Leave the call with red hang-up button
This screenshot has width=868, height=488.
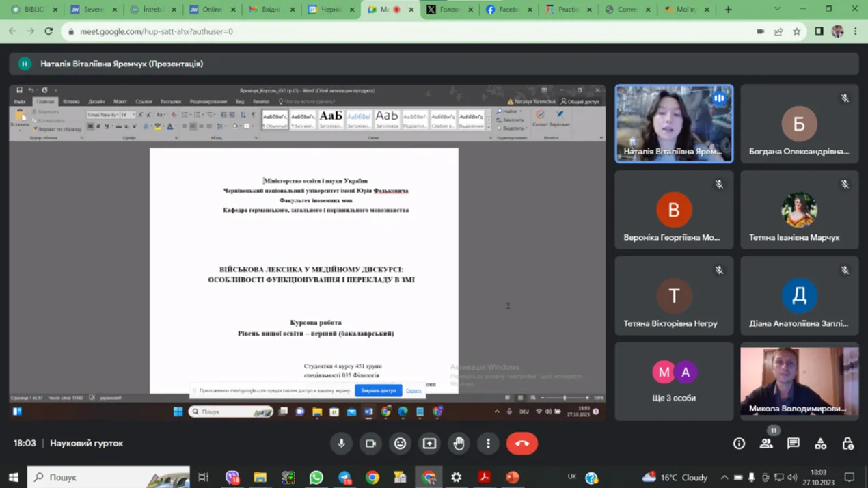pos(521,444)
